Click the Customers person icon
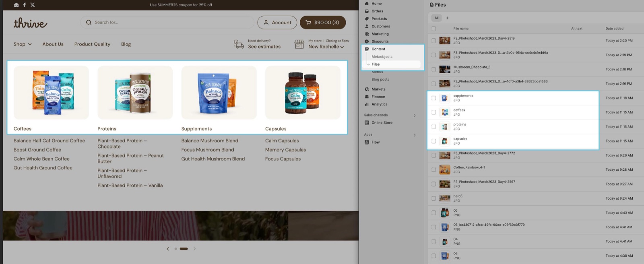This screenshot has width=644, height=264. coord(367,26)
